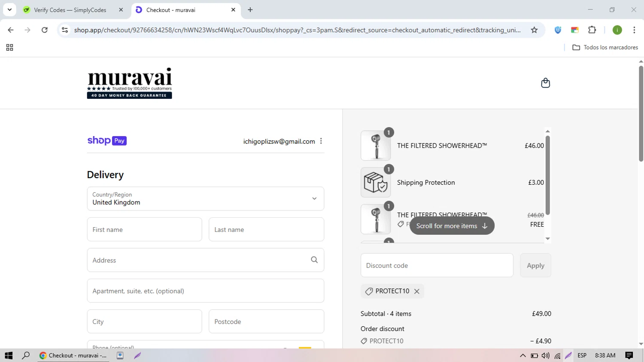Click the City input field
The image size is (644, 362).
(144, 321)
